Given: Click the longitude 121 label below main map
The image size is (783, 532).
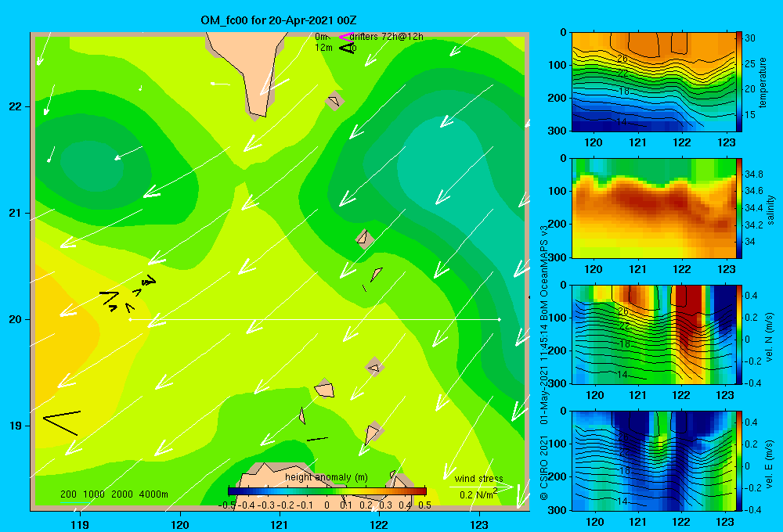Looking at the screenshot, I should point(280,524).
